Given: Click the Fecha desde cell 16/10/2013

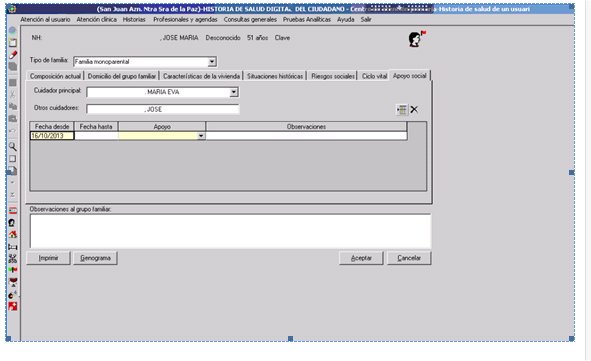Looking at the screenshot, I should coord(52,136).
